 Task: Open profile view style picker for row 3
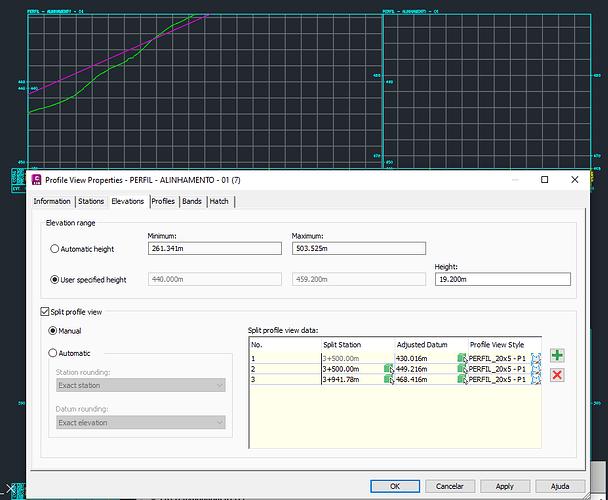[536, 379]
